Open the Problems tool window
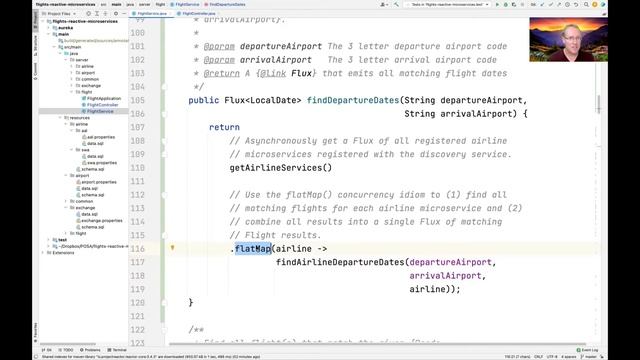 click(x=90, y=350)
